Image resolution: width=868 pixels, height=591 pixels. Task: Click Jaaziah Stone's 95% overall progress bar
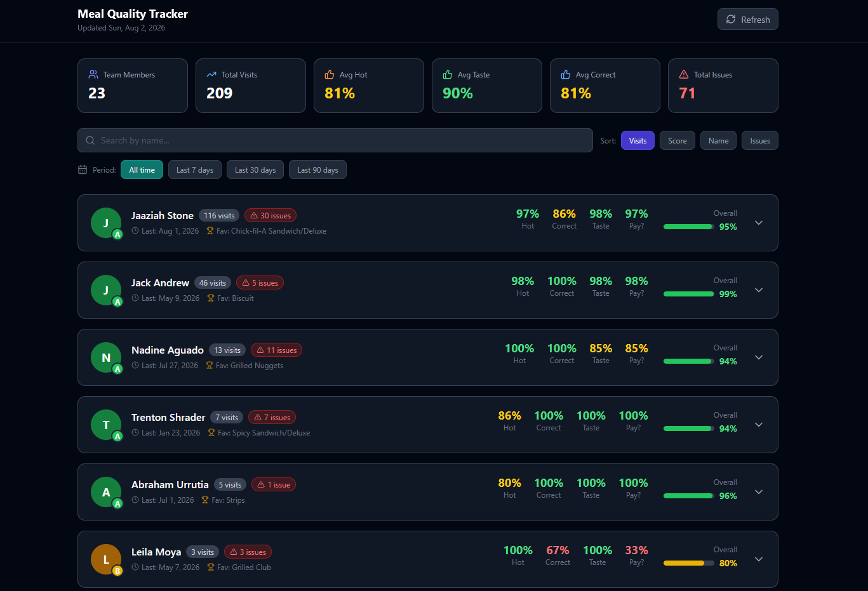tap(689, 227)
